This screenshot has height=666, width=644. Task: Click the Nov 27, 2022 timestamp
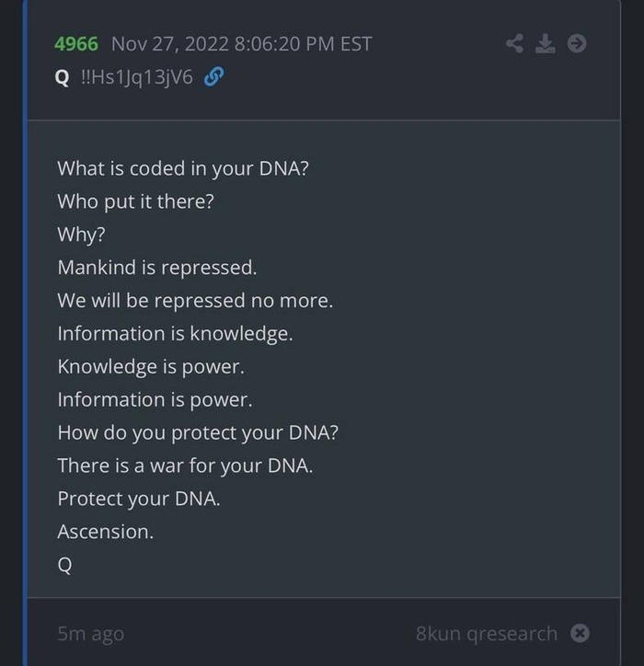point(242,43)
